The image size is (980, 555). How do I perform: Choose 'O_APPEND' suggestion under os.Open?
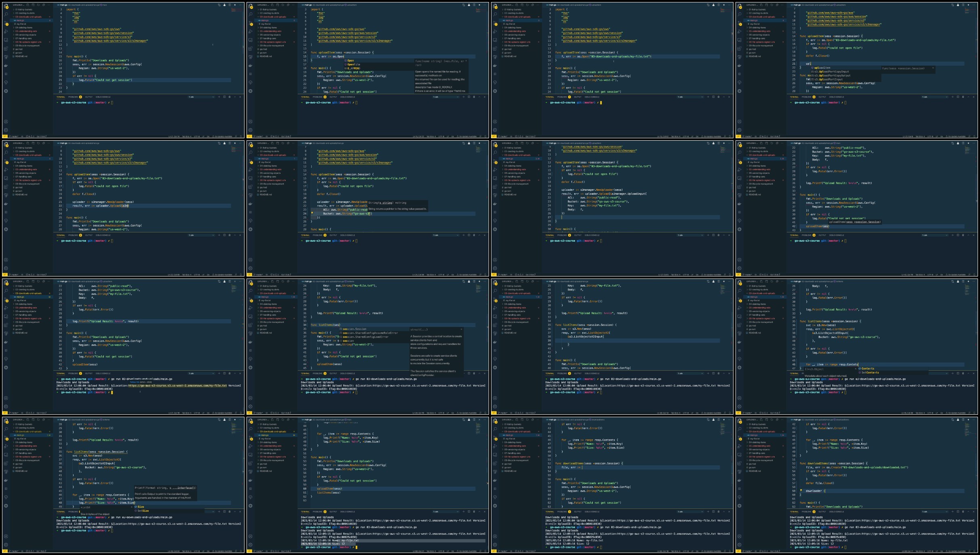pos(352,68)
